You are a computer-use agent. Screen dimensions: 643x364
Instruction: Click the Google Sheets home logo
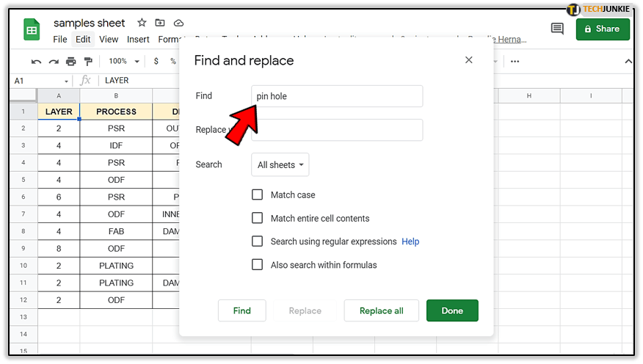32,31
